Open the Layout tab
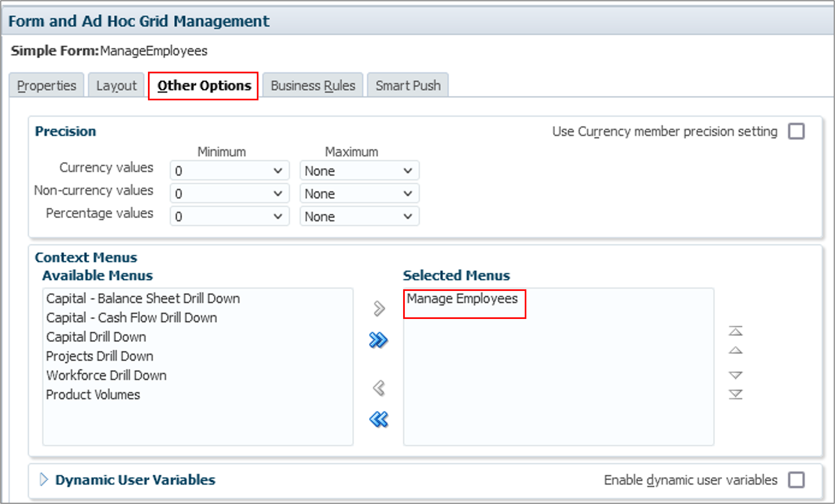 (116, 86)
